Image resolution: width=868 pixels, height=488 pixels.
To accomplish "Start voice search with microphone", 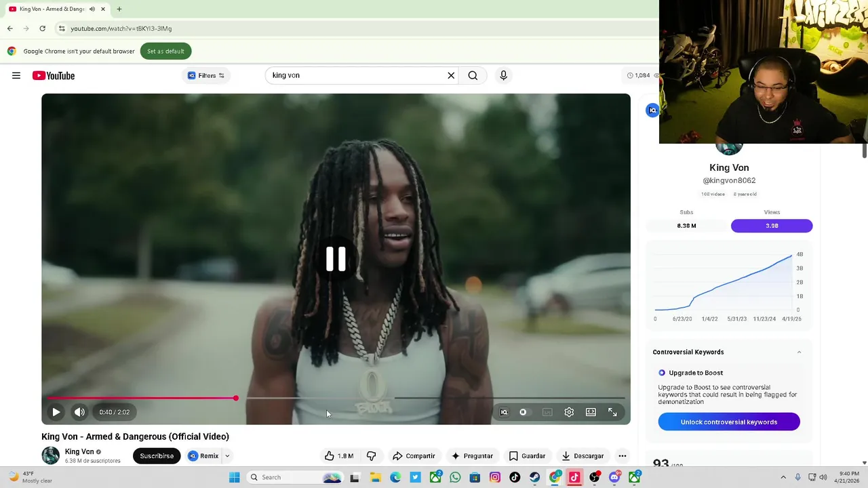I will click(503, 75).
